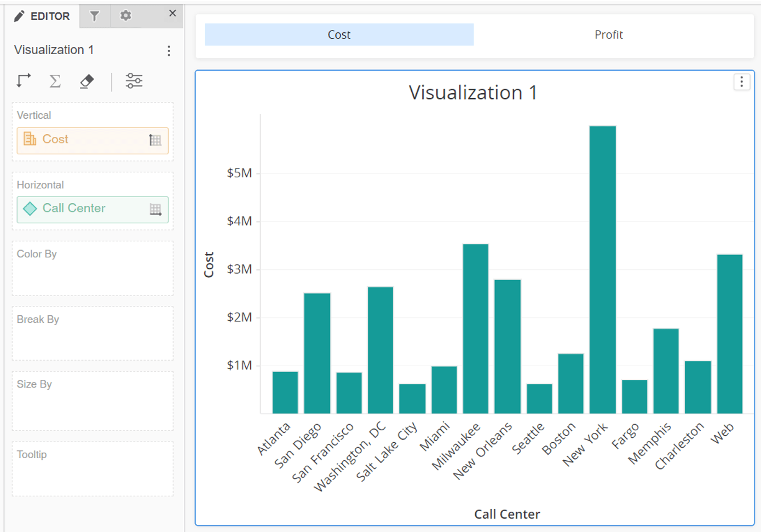This screenshot has width=761, height=532.
Task: Click the Charleston axis label
Action: coord(679,446)
